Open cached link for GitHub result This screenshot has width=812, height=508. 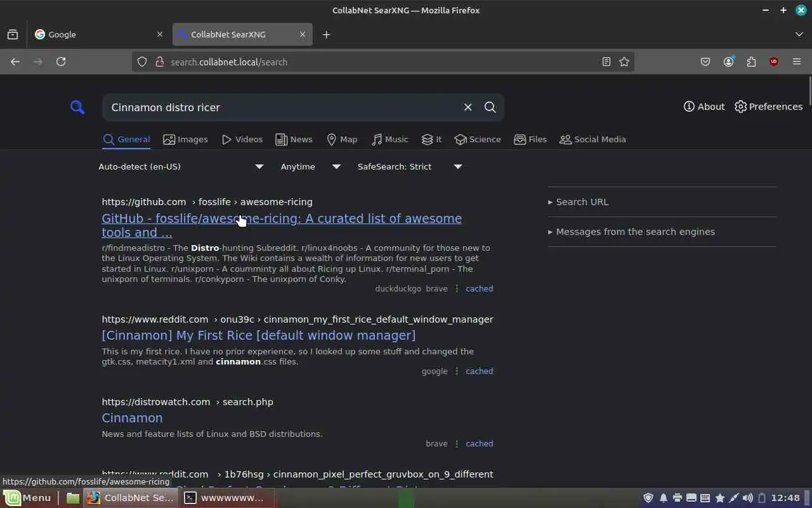(479, 288)
